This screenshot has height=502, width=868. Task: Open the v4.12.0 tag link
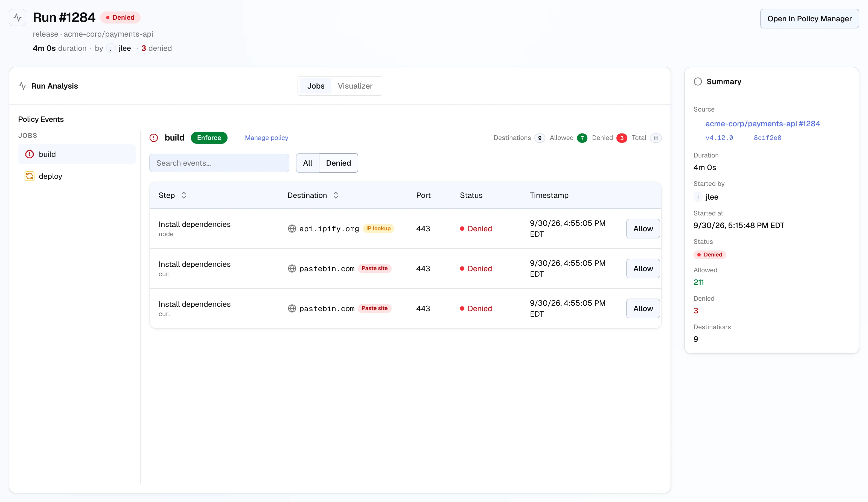(x=719, y=138)
